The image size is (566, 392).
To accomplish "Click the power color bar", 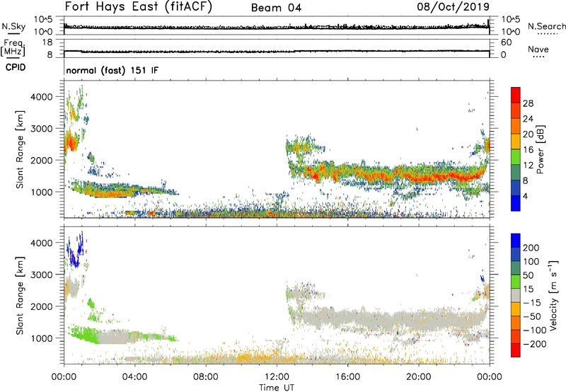I will 516,149.
